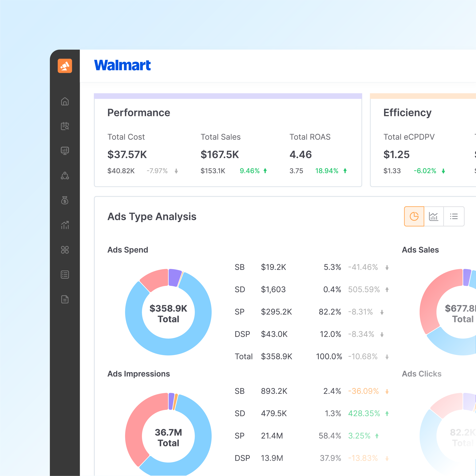Open the money bag budget icon
Viewport: 476px width, 476px height.
click(65, 200)
